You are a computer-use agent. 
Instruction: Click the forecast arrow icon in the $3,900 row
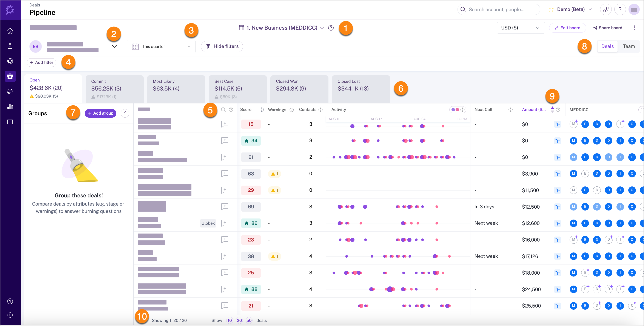point(558,174)
